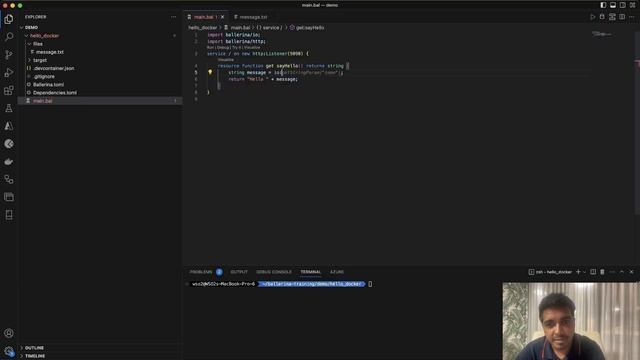Viewport: 640px width, 360px height.
Task: Toggle the primary sidebar layout icon
Action: coord(603,5)
